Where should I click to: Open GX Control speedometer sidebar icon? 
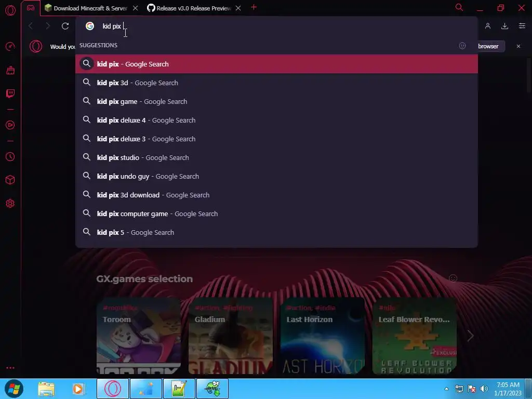(10, 46)
